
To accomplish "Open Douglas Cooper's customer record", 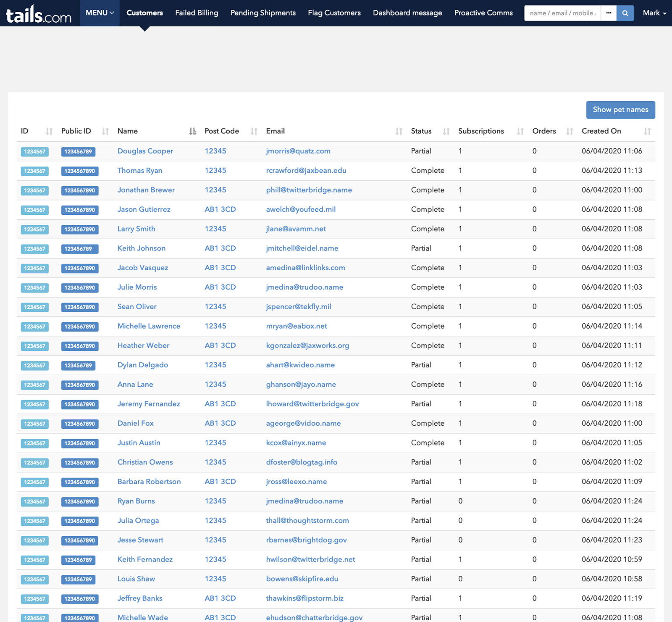I will click(x=145, y=151).
